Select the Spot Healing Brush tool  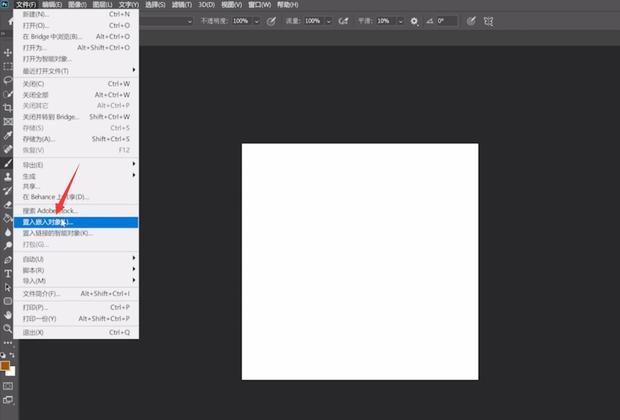click(8, 149)
